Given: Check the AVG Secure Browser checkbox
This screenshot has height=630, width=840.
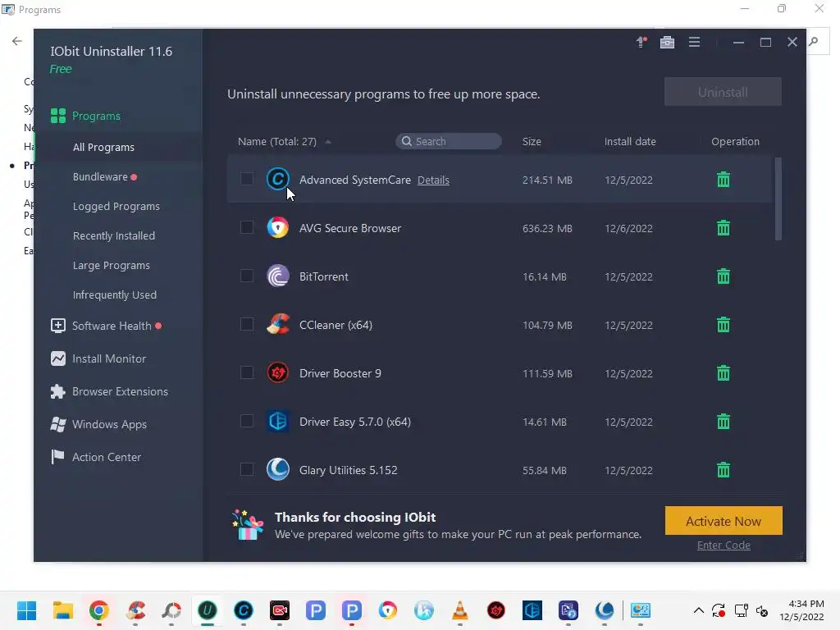Looking at the screenshot, I should pos(247,227).
